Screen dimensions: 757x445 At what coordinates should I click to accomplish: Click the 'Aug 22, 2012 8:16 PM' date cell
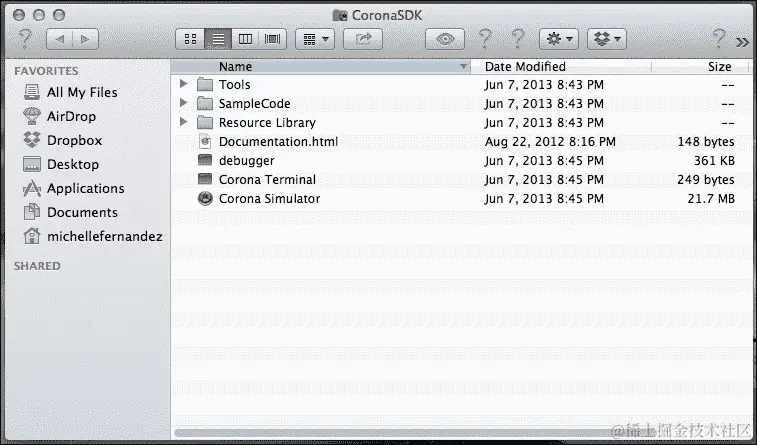pyautogui.click(x=550, y=141)
